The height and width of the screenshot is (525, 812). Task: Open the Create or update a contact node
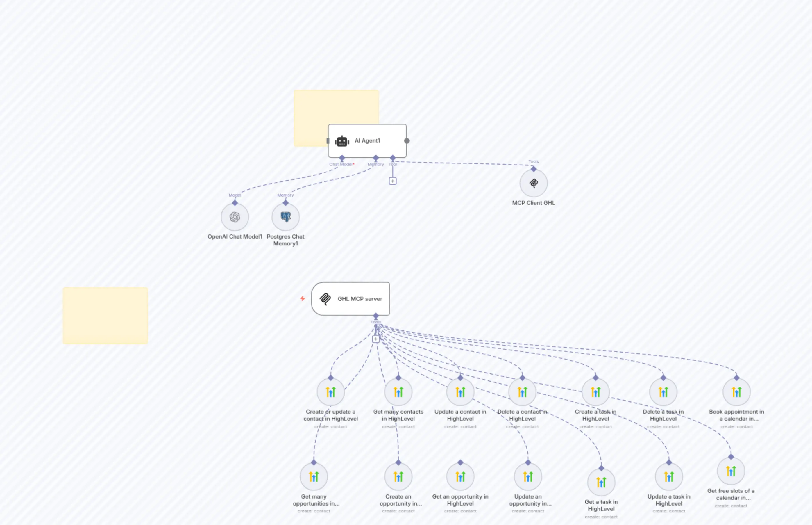coord(330,392)
